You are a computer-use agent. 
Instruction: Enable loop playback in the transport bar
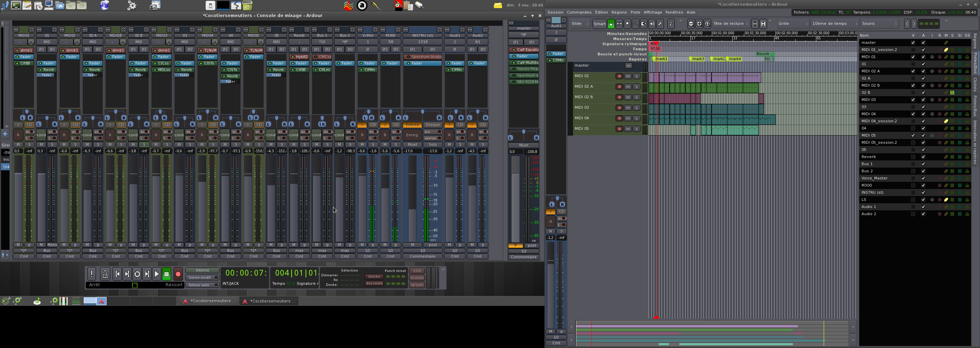pos(137,274)
